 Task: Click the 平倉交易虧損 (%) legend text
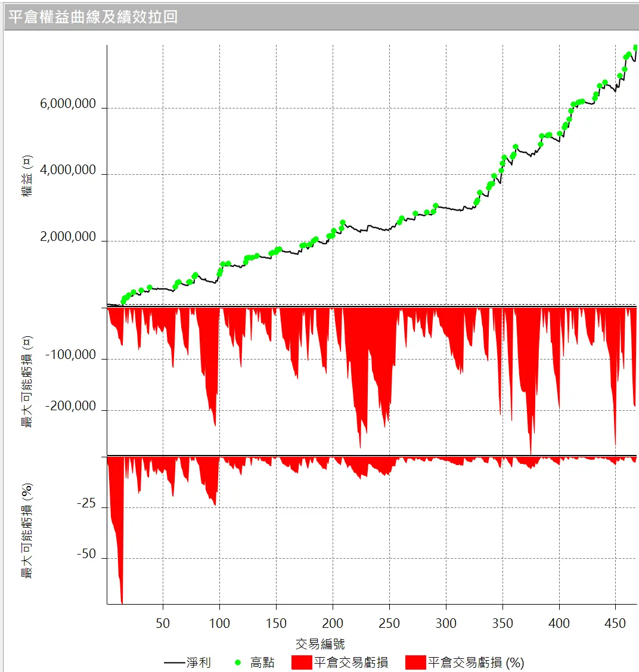coord(476,662)
